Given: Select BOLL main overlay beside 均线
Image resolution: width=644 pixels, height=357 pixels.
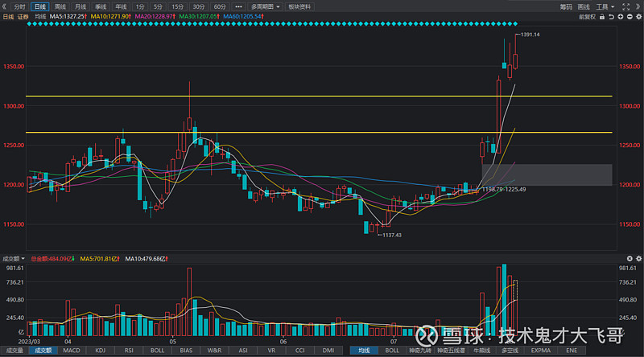Looking at the screenshot, I should pos(392,351).
